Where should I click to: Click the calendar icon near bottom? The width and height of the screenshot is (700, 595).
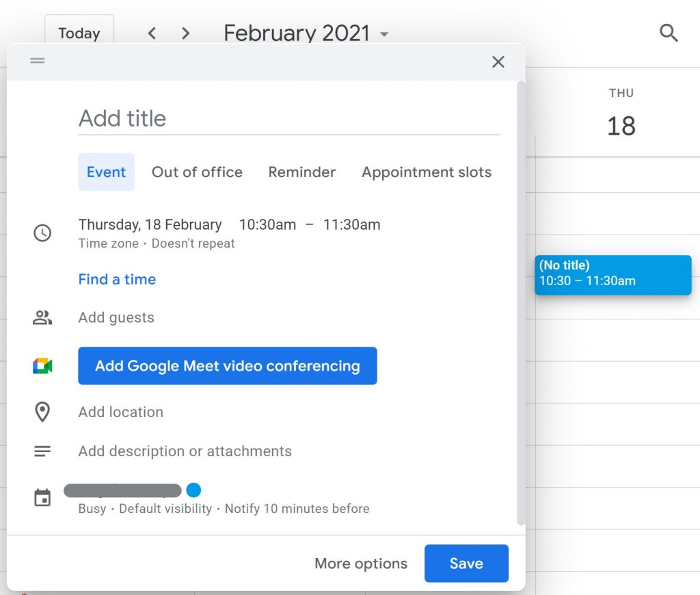(42, 498)
